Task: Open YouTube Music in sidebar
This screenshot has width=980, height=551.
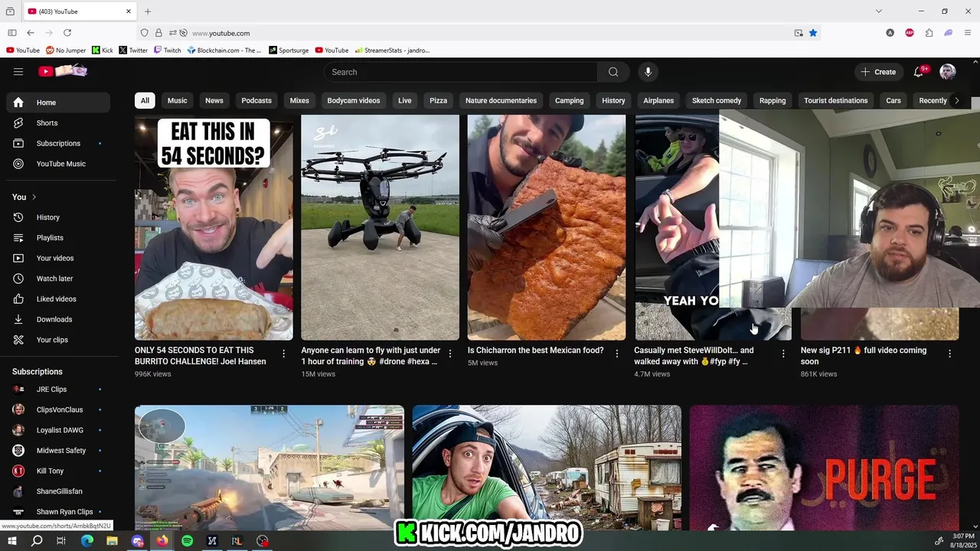Action: tap(58, 164)
